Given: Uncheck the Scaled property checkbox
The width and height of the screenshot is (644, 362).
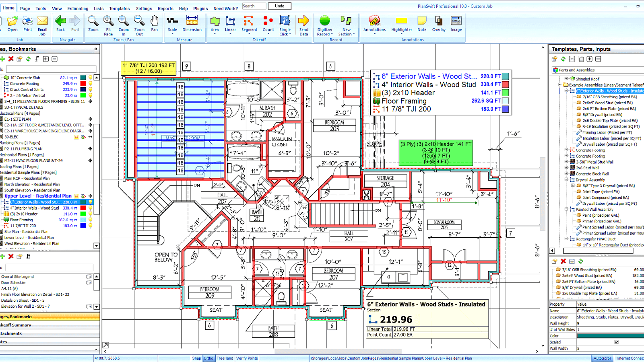Looking at the screenshot, I should (616, 342).
